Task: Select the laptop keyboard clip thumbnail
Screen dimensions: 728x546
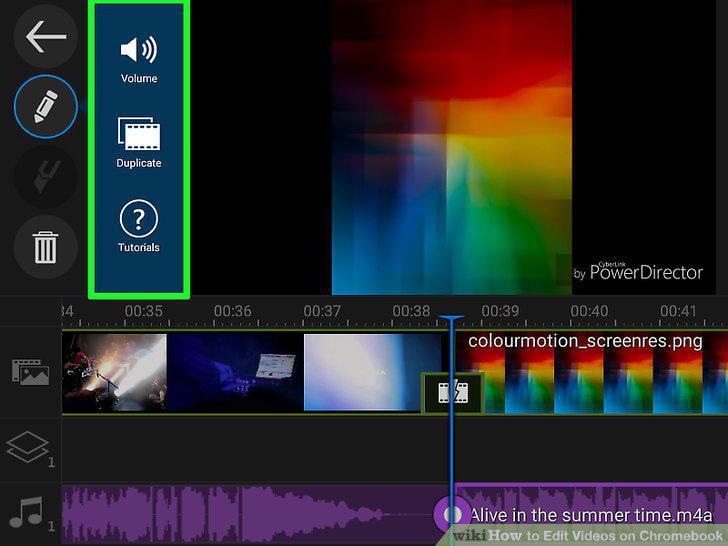Action: click(x=235, y=372)
